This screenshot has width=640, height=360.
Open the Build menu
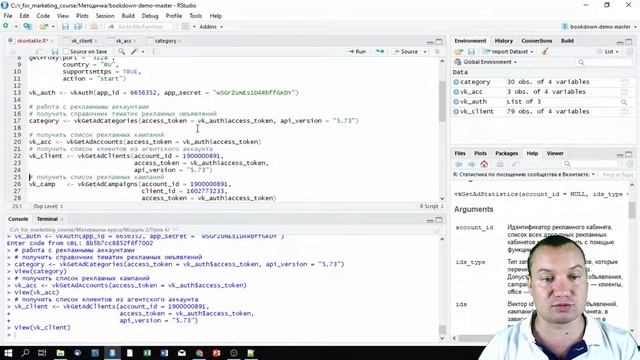[128, 16]
